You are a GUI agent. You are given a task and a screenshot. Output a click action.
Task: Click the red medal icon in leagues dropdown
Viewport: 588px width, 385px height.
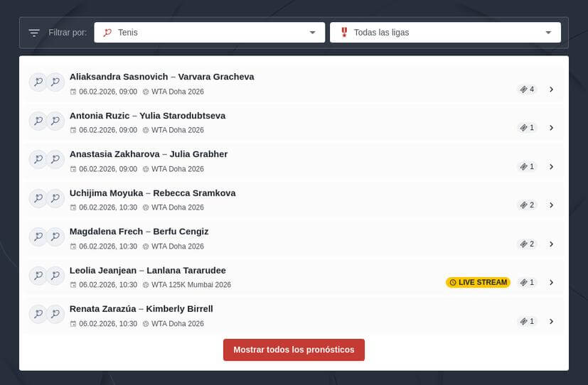coord(344,33)
